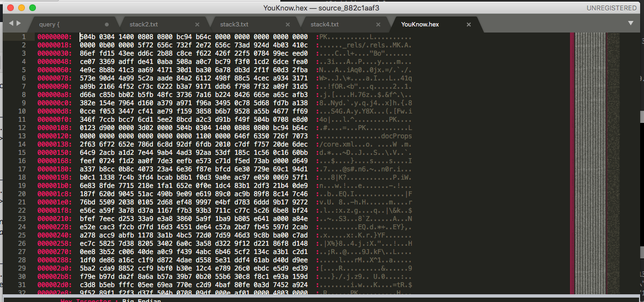Open the stack4.txt tab
Screen dimensions: 644x302
324,25
